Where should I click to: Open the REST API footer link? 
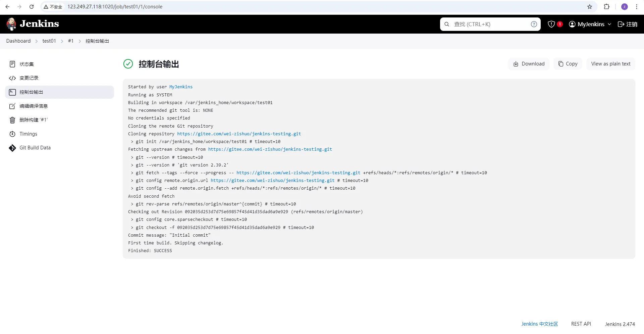tap(581, 324)
